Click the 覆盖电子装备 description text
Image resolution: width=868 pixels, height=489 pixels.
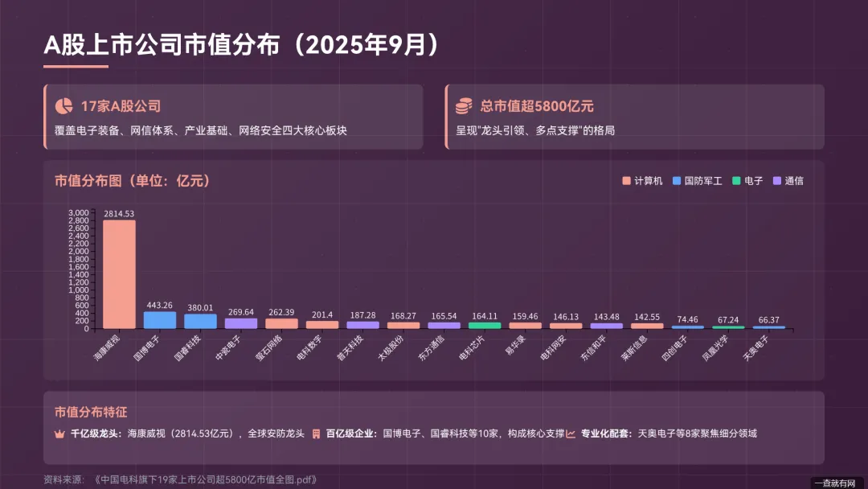pos(200,130)
